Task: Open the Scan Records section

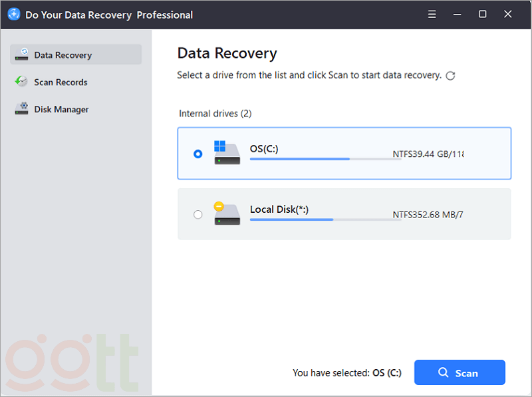Action: 61,82
